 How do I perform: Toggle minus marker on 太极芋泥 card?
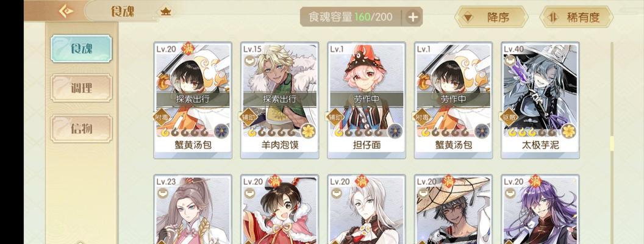pos(510,60)
